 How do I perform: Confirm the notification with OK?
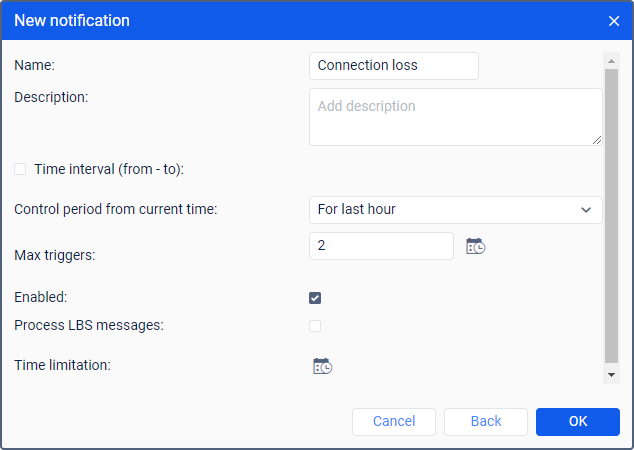coord(577,422)
